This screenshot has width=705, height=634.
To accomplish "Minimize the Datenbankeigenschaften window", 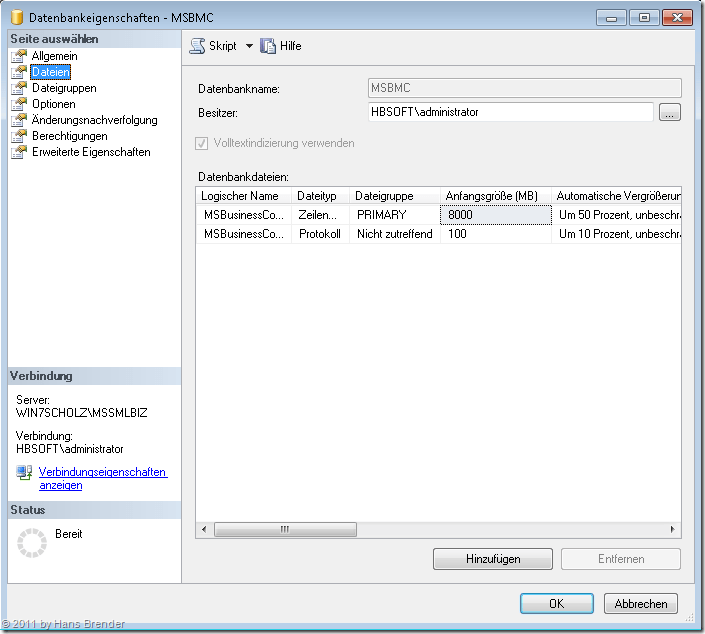I will click(611, 18).
